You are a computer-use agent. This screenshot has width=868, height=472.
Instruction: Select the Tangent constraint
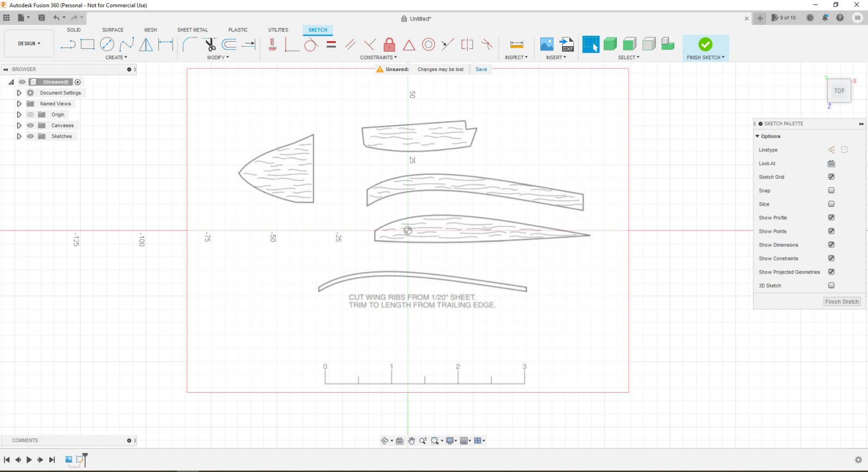tap(311, 44)
